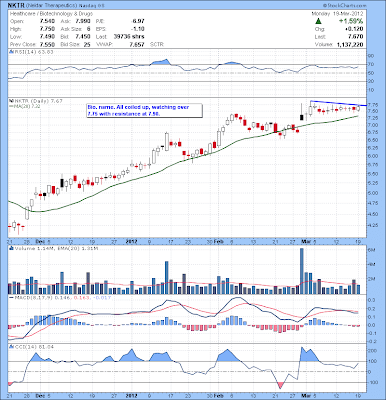Click the tallest volume bar near Mar
The height and width of the screenshot is (400, 386).
[302, 271]
